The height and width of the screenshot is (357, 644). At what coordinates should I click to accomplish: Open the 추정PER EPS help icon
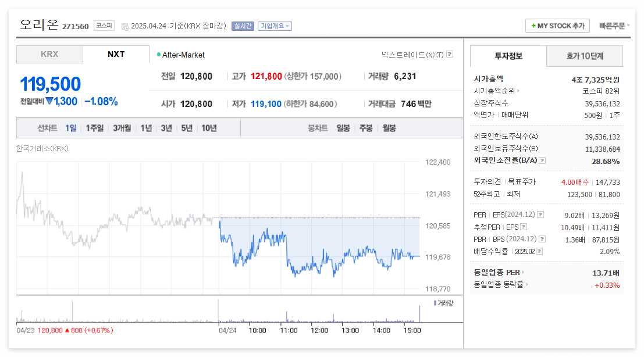524,227
